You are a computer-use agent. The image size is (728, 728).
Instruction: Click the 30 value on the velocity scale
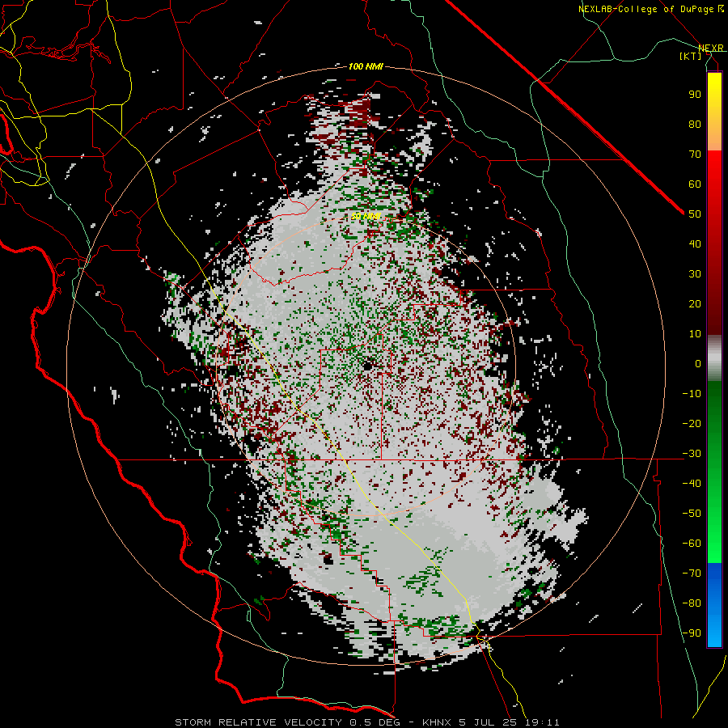pyautogui.click(x=695, y=274)
